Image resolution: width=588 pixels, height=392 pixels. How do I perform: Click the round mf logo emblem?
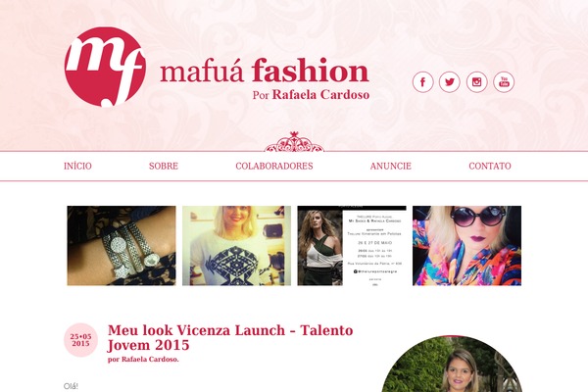pos(105,67)
